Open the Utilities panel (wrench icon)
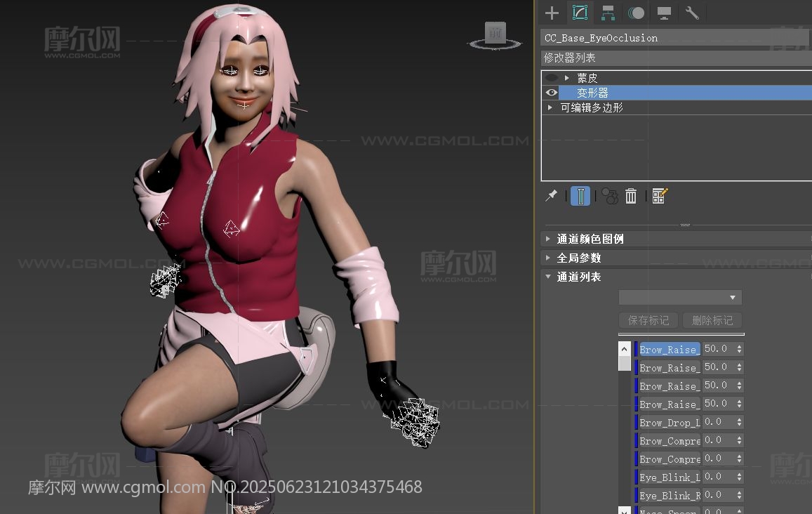 coord(692,13)
